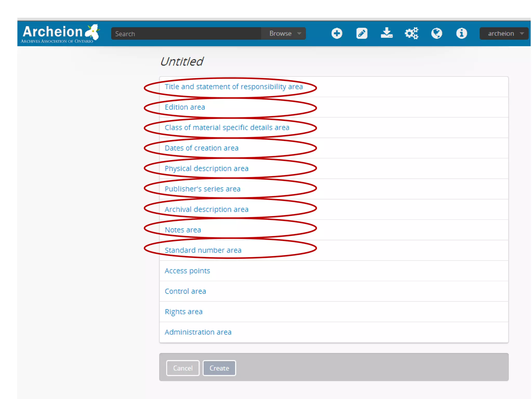The height and width of the screenshot is (399, 532).
Task: Click the Import download icon
Action: (387, 33)
